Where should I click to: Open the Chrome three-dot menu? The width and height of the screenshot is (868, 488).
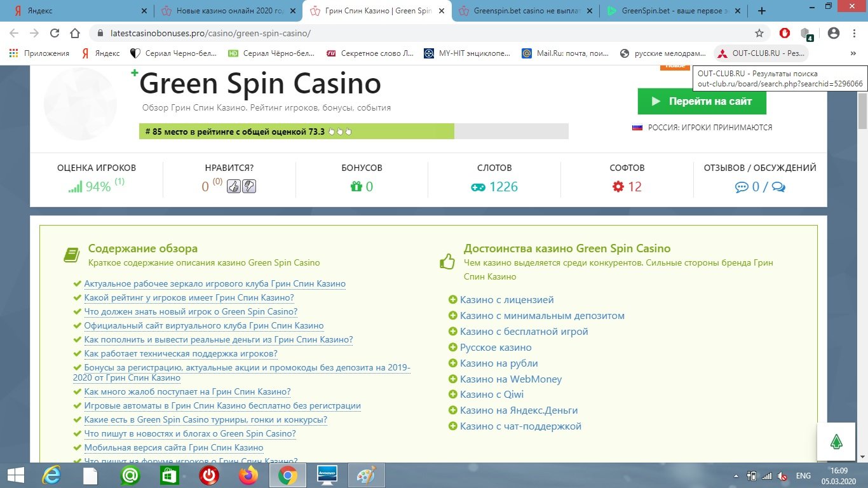click(853, 33)
